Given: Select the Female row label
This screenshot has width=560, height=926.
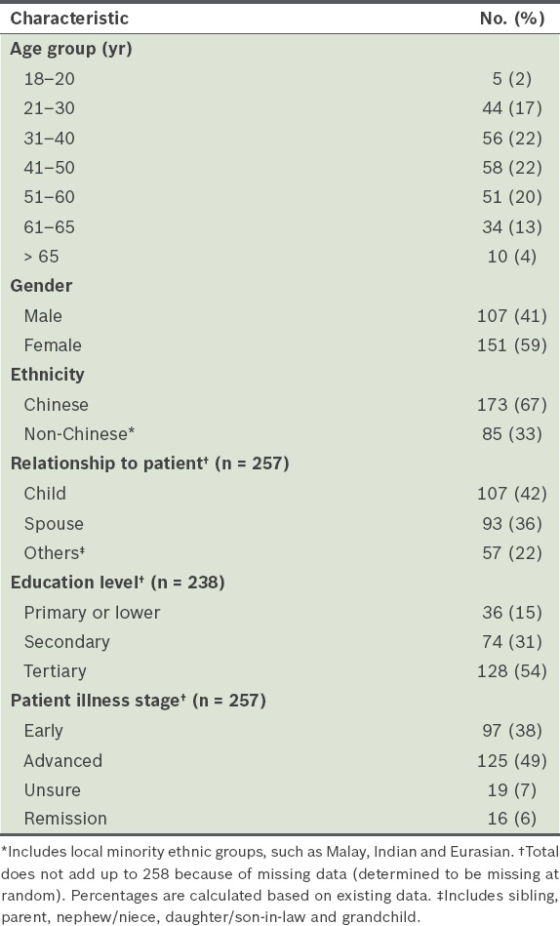Looking at the screenshot, I should [53, 344].
